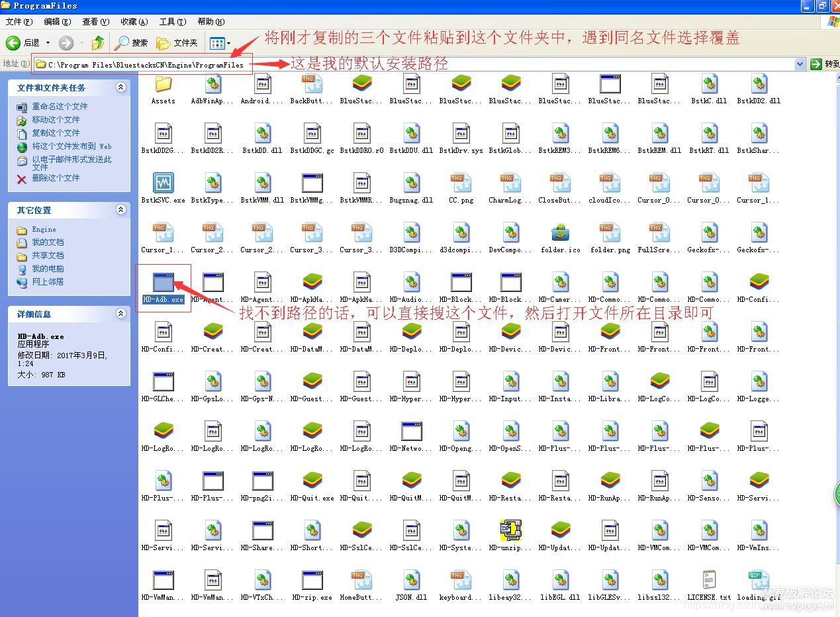
Task: Go up one folder level
Action: (98, 43)
